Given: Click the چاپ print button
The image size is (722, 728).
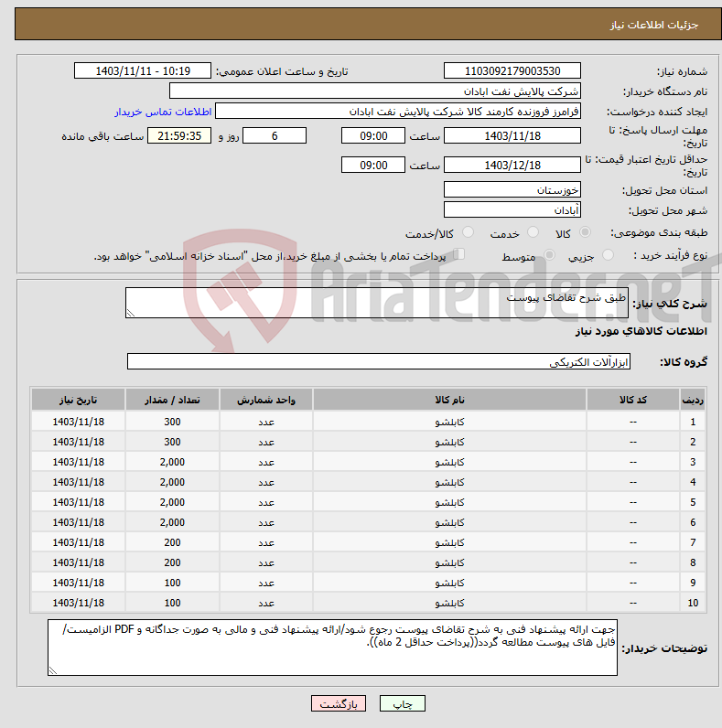Looking at the screenshot, I should point(403,703).
